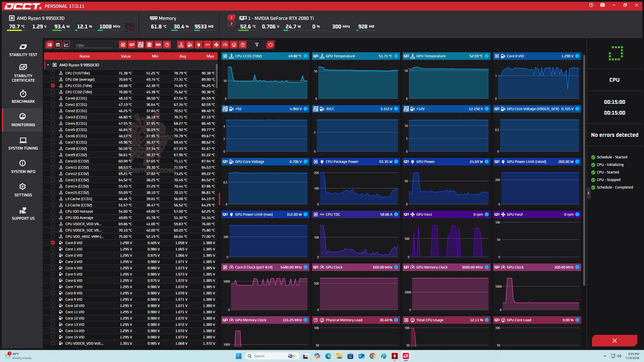Open info for CPU TDC graph

(x=396, y=214)
